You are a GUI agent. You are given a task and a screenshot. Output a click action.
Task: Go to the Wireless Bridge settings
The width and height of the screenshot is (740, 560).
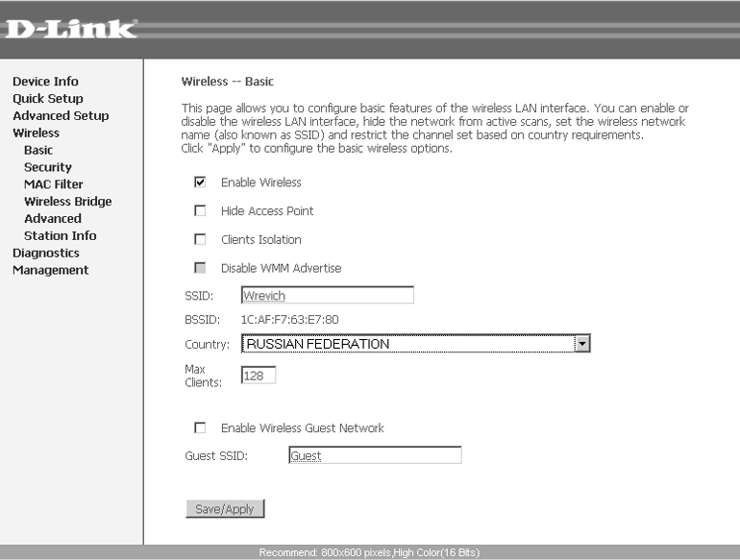point(68,202)
